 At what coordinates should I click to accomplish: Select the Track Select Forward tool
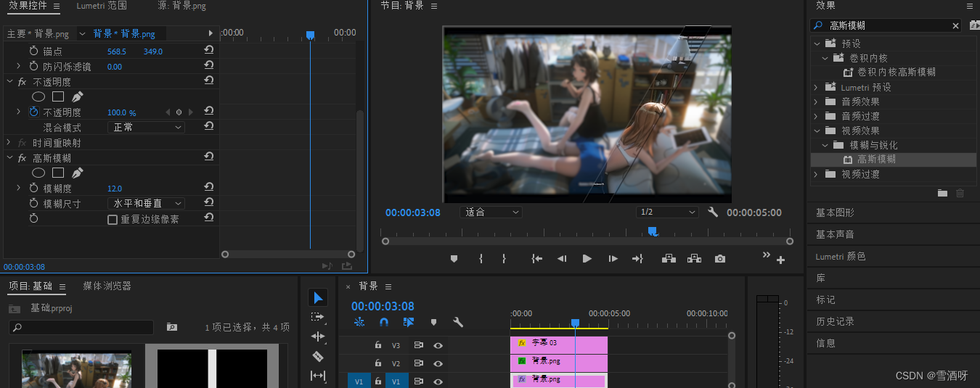pyautogui.click(x=318, y=317)
